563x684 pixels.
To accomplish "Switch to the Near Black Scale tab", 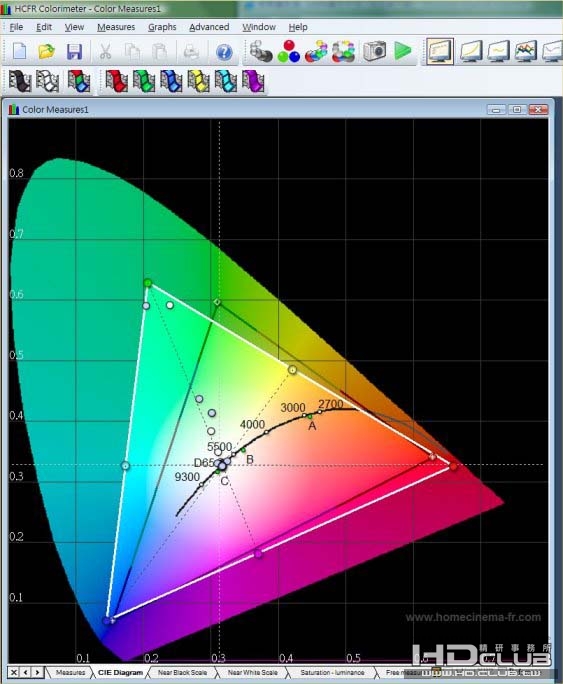I will (182, 672).
